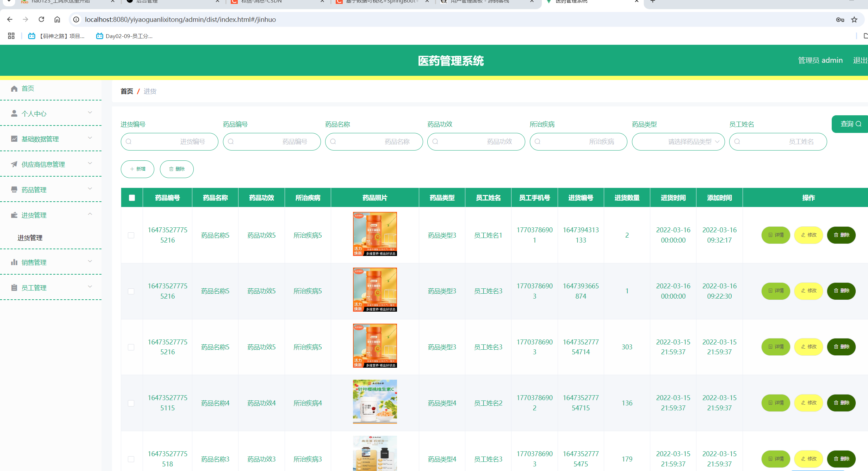The height and width of the screenshot is (471, 868).
Task: Click the clipboard icon for 员工管理
Action: [x=14, y=288]
